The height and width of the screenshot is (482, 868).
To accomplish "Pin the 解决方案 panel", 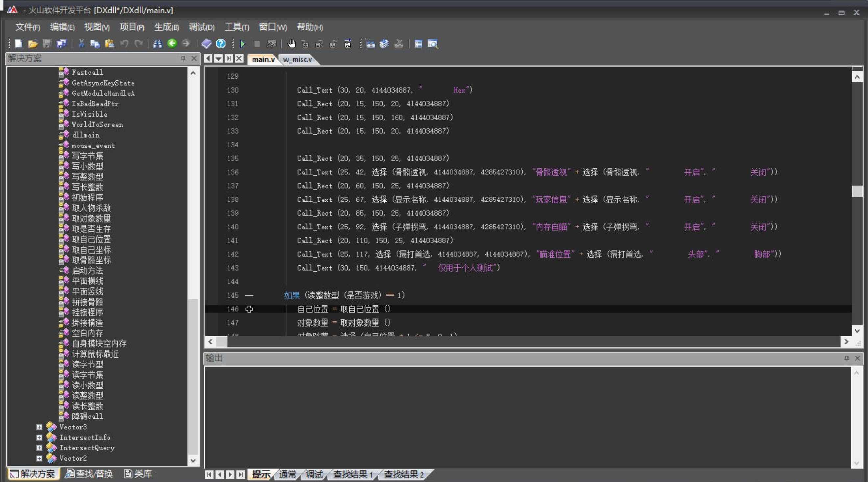I will click(x=183, y=58).
